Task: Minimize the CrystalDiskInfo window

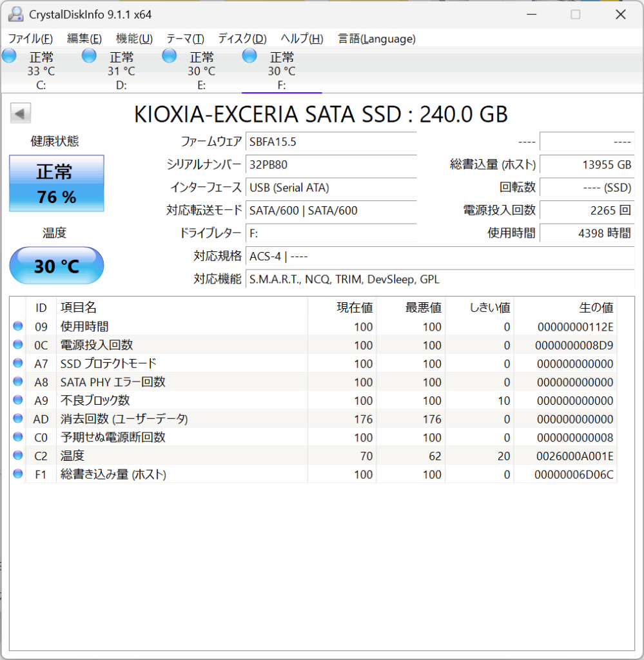Action: [532, 14]
